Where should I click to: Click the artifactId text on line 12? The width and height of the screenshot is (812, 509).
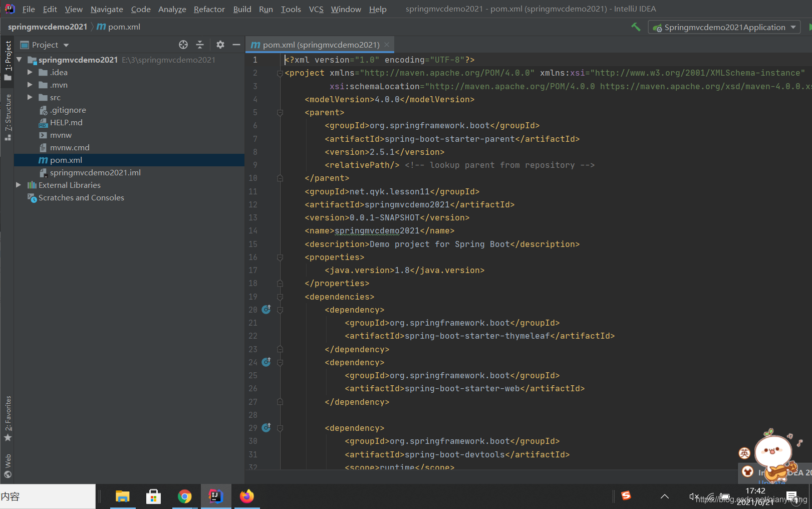click(x=407, y=204)
